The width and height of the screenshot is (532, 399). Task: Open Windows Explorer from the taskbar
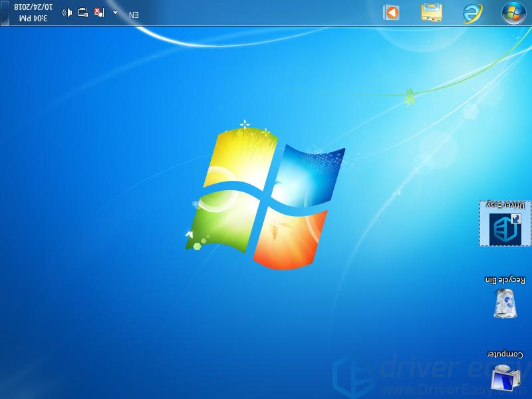pos(429,11)
